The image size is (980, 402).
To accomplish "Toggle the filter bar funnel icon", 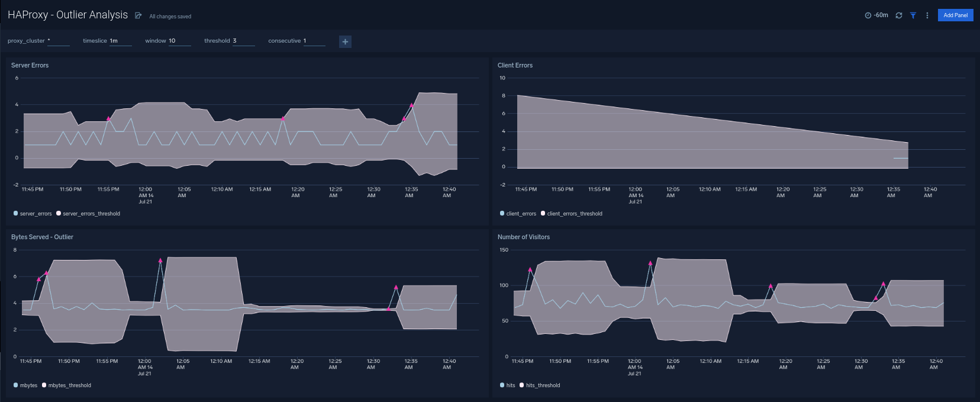I will pos(913,15).
